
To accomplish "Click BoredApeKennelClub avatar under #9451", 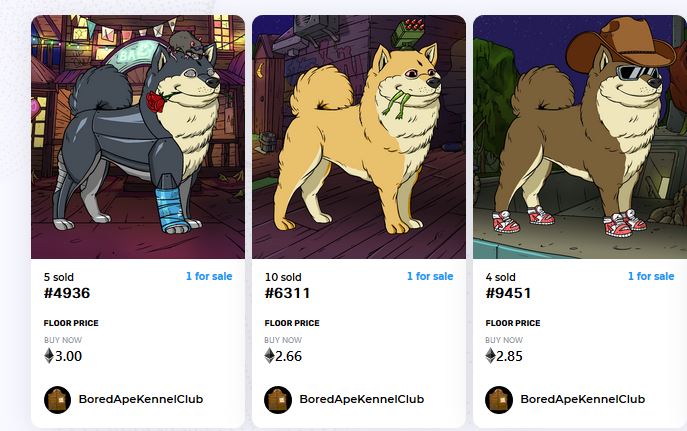I will click(x=499, y=399).
